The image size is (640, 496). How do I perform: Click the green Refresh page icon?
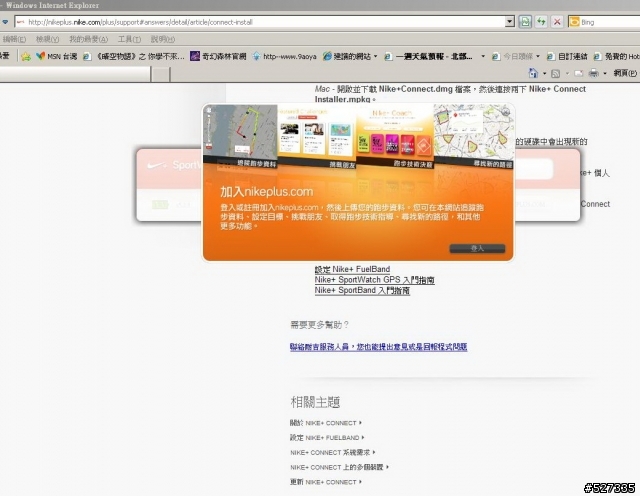(x=525, y=22)
